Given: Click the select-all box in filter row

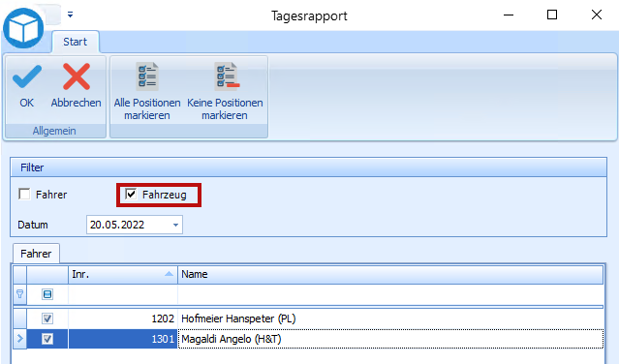Looking at the screenshot, I should click(x=47, y=294).
